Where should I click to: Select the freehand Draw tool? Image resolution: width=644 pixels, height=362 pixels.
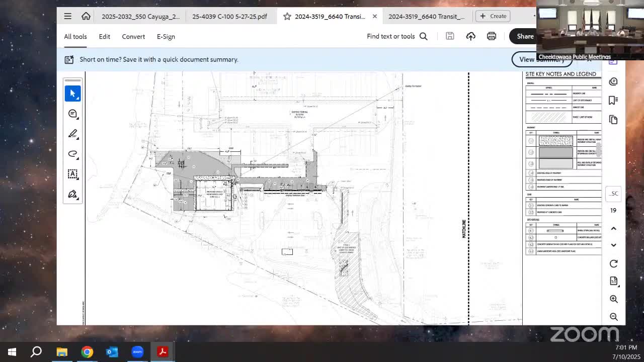click(x=72, y=154)
